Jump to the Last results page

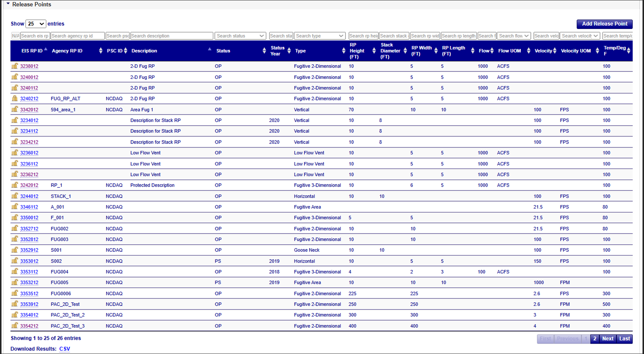(624, 338)
